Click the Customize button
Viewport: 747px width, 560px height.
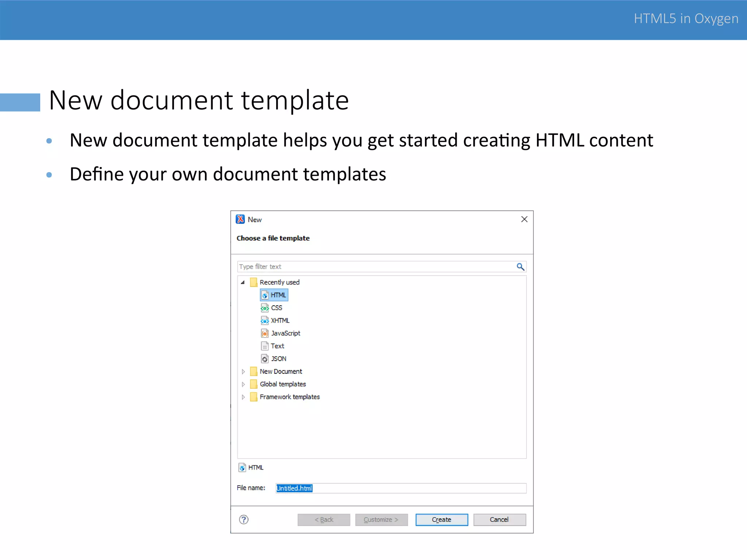(382, 520)
